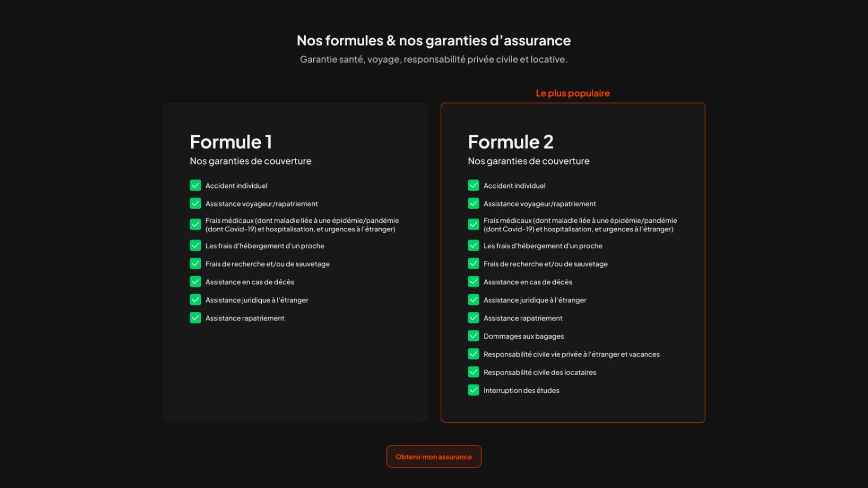
Task: Click the page heading Nos formules & nos garanties
Action: [x=434, y=41]
